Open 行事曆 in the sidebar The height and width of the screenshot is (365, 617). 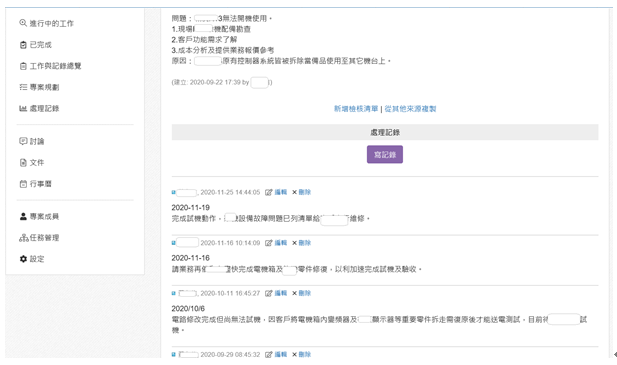coord(35,184)
